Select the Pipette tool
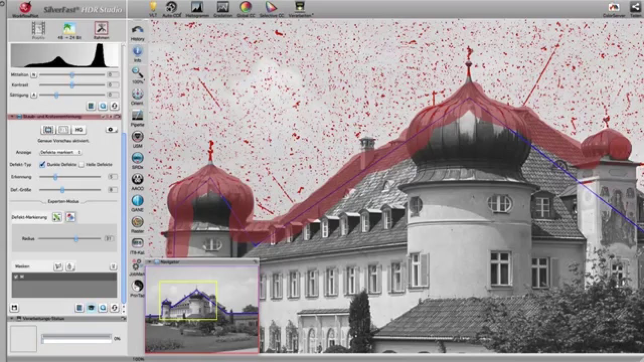 (137, 118)
